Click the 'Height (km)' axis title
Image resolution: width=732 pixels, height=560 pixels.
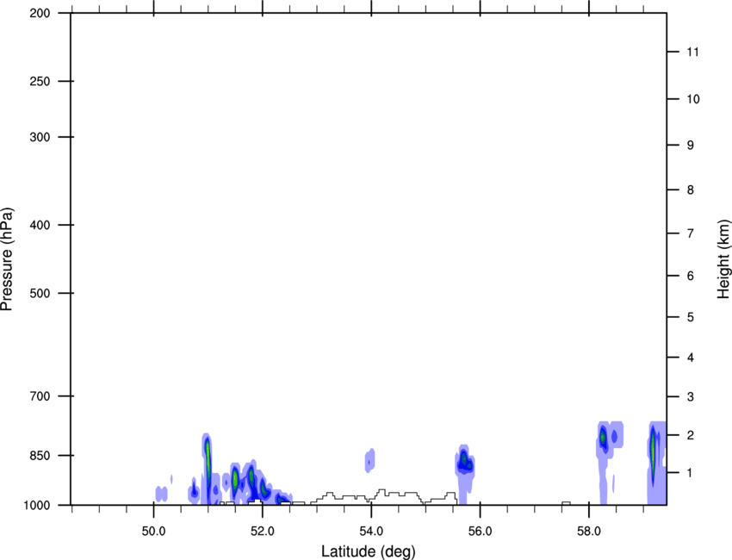tap(723, 258)
